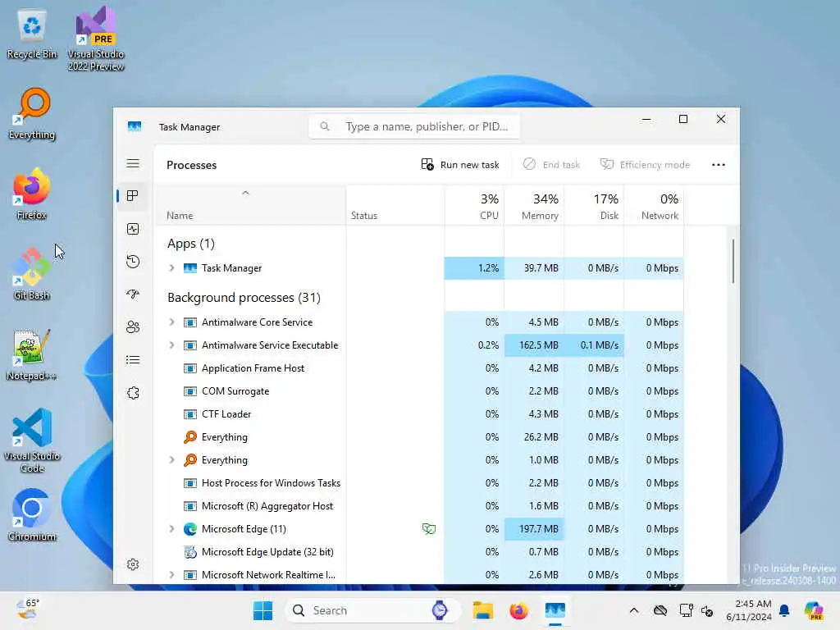Open Startup apps icon in sidebar
This screenshot has height=630, width=840.
(133, 294)
